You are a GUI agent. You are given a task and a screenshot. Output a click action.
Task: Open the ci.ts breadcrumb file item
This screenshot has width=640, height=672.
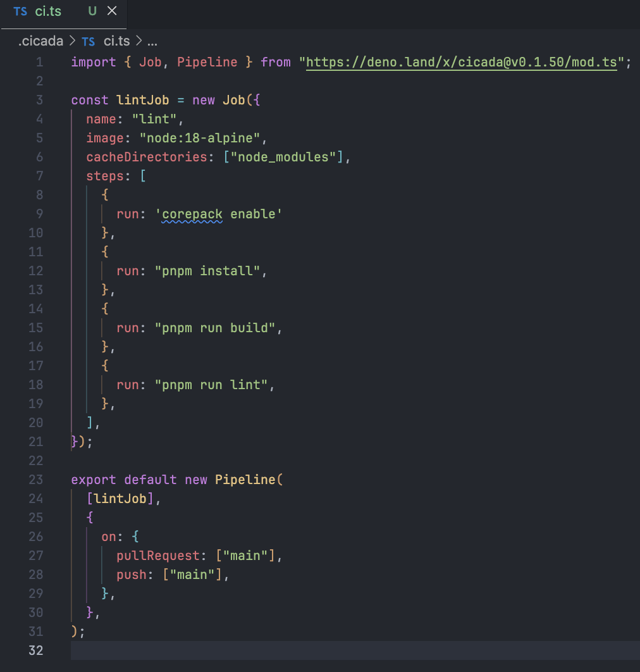tap(116, 42)
